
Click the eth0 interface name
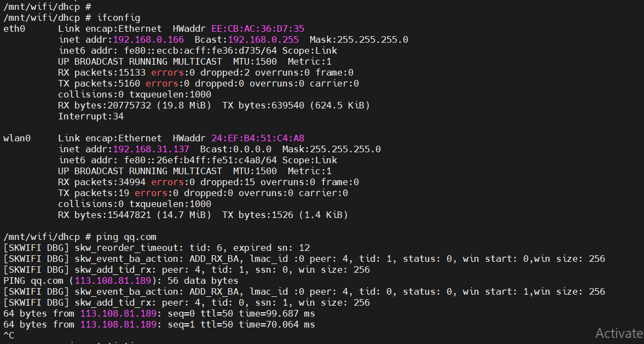coord(14,29)
